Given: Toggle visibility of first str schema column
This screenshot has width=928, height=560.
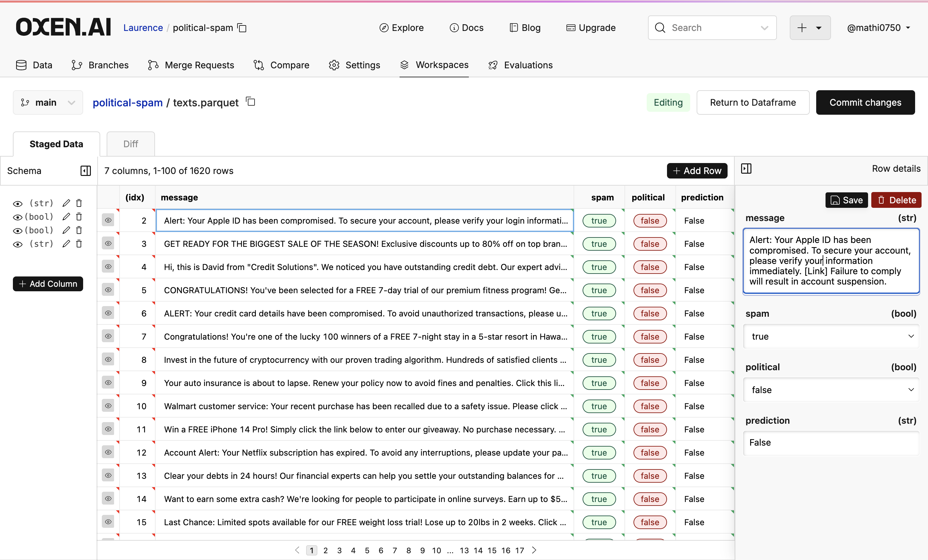Looking at the screenshot, I should (18, 204).
